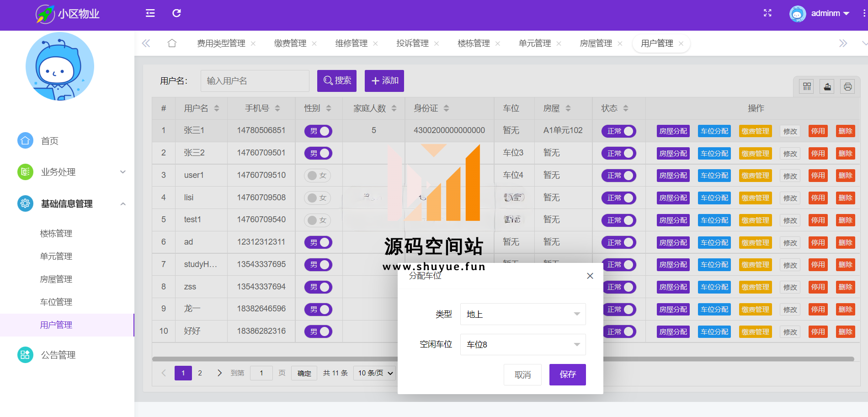Sort by 性别 column arrows
Screen dimensions: 868x417
(329, 108)
